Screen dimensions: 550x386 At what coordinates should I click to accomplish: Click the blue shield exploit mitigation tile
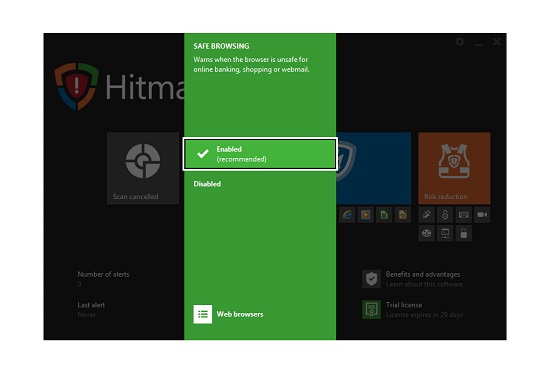coord(374,168)
